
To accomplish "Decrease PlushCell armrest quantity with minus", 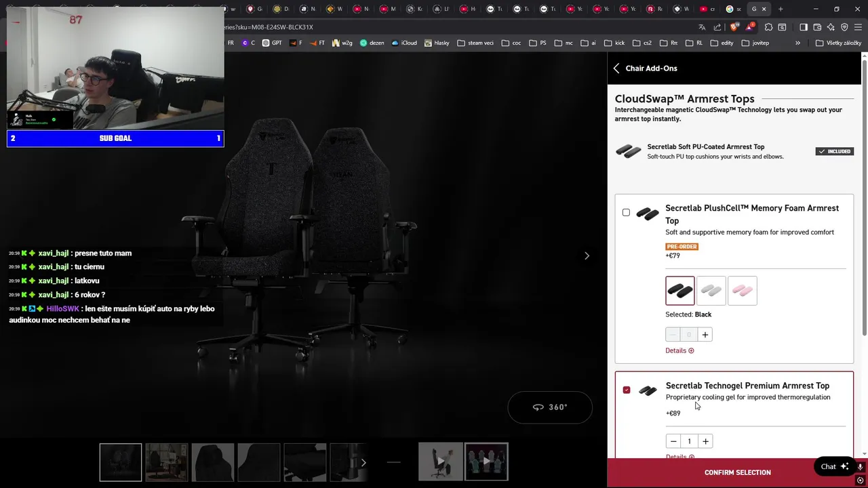I will point(673,335).
